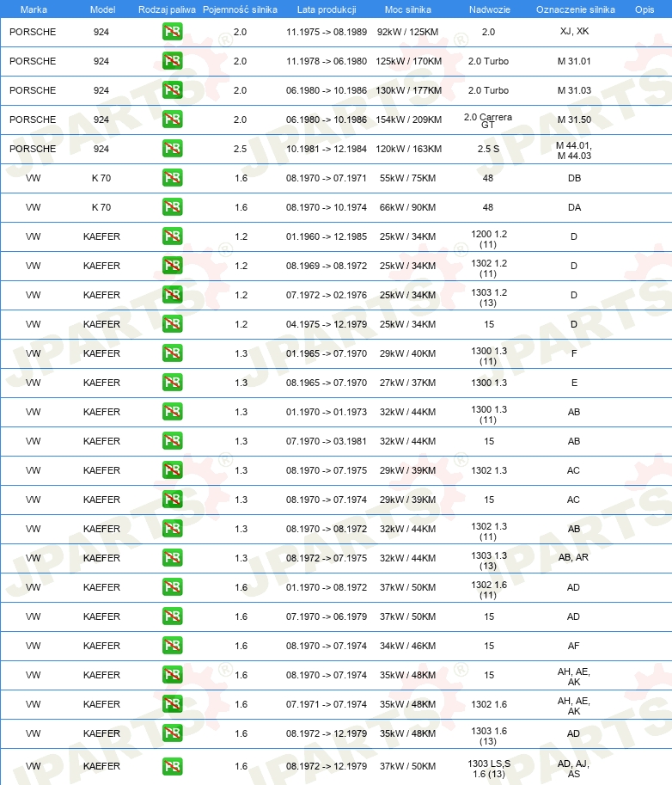This screenshot has height=785, width=672.
Task: Select the '1200 1.2 (11)' body cell
Action: click(489, 239)
